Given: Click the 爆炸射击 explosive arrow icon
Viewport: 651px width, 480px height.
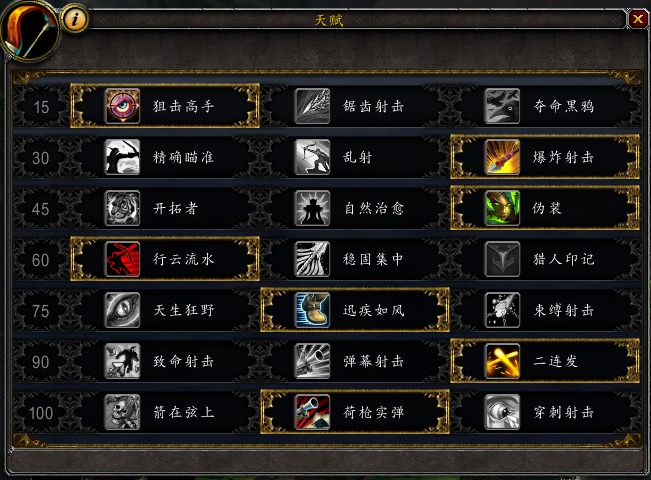Looking at the screenshot, I should (502, 157).
